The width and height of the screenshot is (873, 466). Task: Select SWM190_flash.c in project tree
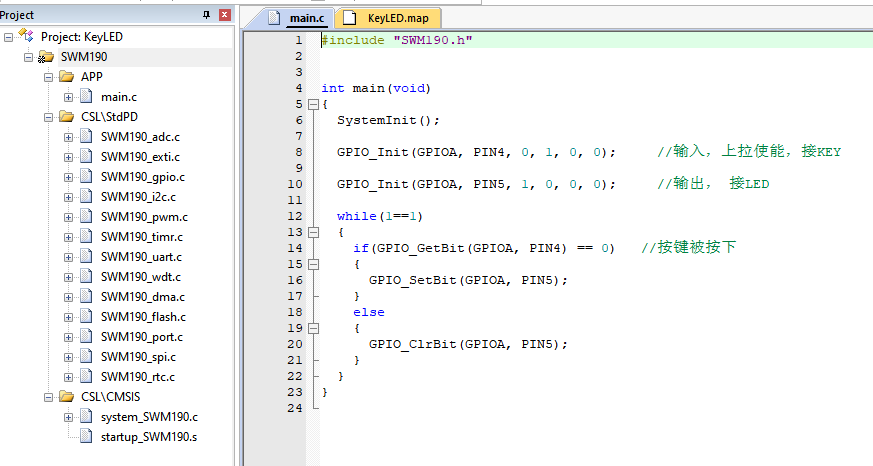143,317
